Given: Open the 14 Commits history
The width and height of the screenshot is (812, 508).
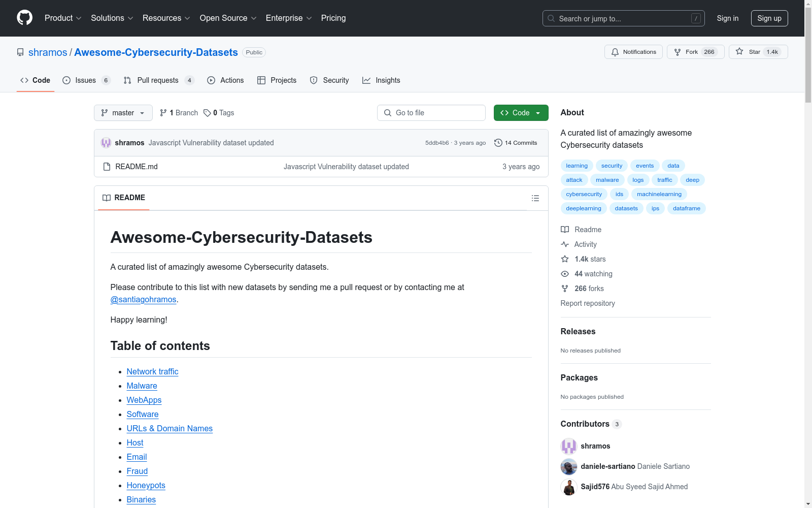Looking at the screenshot, I should click(516, 143).
